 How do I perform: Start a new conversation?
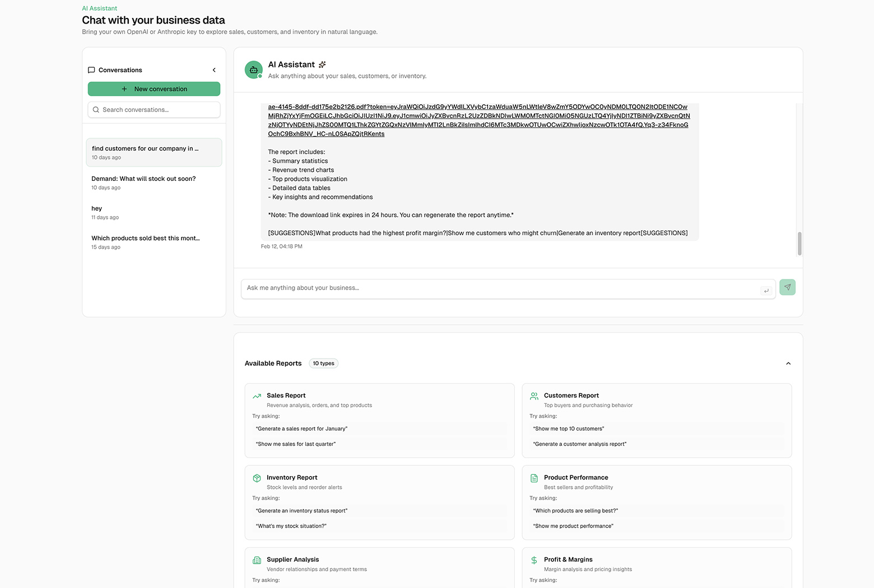pyautogui.click(x=154, y=88)
